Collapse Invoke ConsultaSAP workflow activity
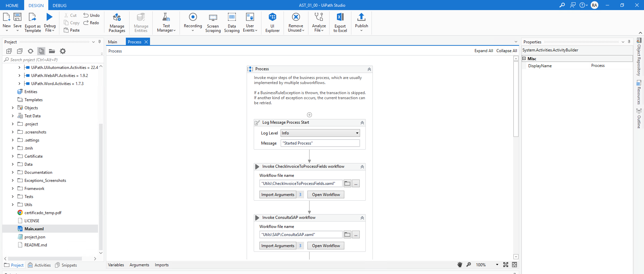Viewport: 644px width, 274px height. (362, 218)
